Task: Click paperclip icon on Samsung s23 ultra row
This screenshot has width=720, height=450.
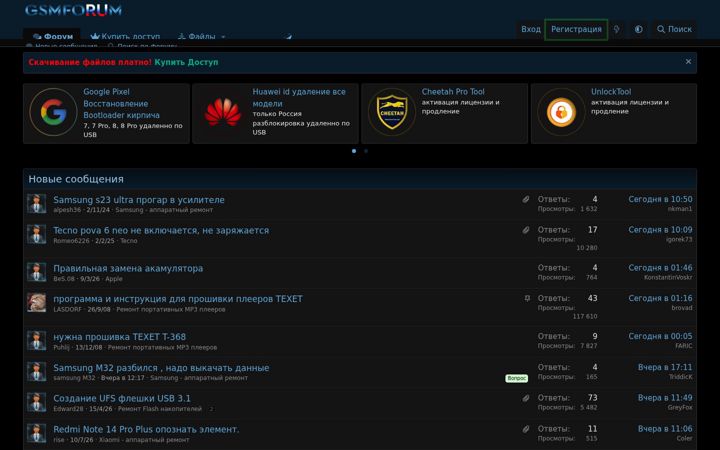Action: (526, 199)
